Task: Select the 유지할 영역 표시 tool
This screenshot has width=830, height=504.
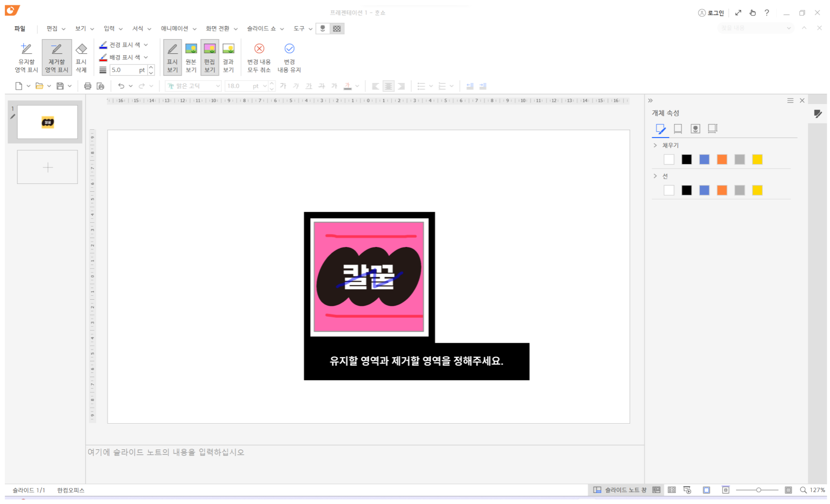Action: [26, 57]
